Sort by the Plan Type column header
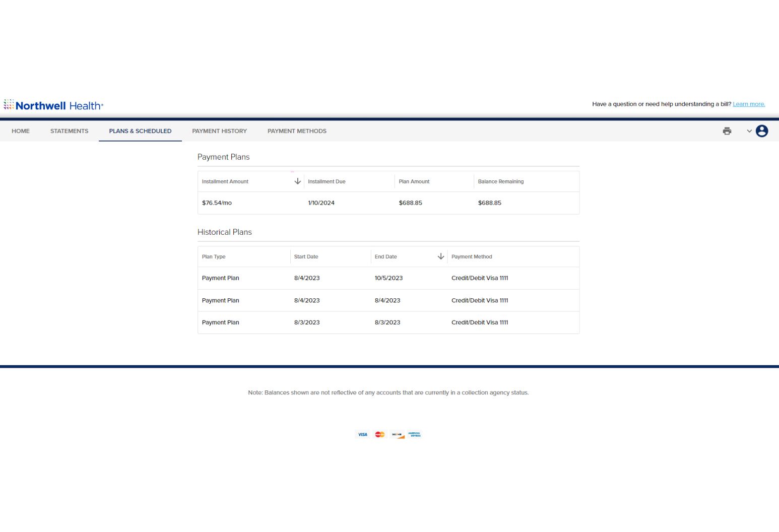The image size is (779, 532). [214, 257]
